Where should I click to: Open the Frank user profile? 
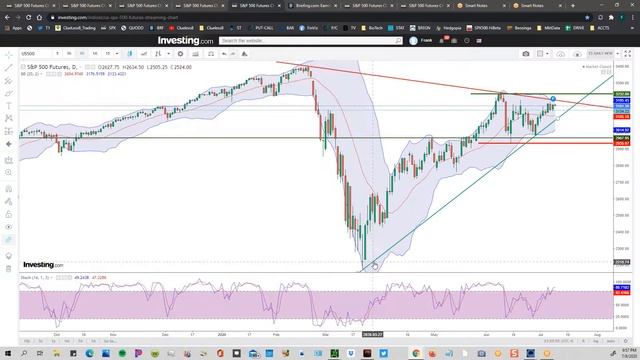[421, 41]
